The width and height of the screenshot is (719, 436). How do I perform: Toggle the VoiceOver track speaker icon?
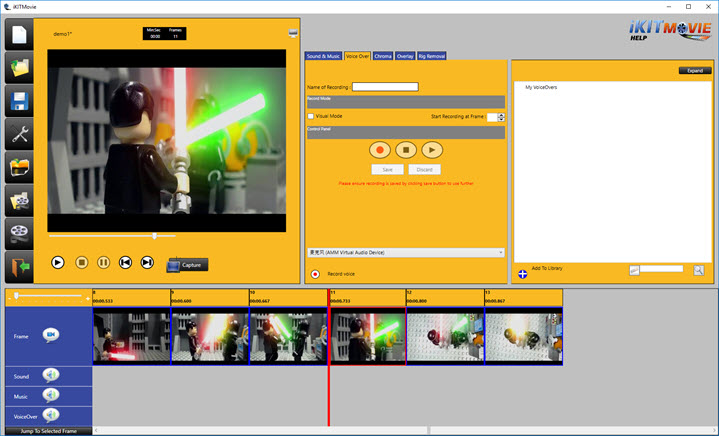coord(51,415)
